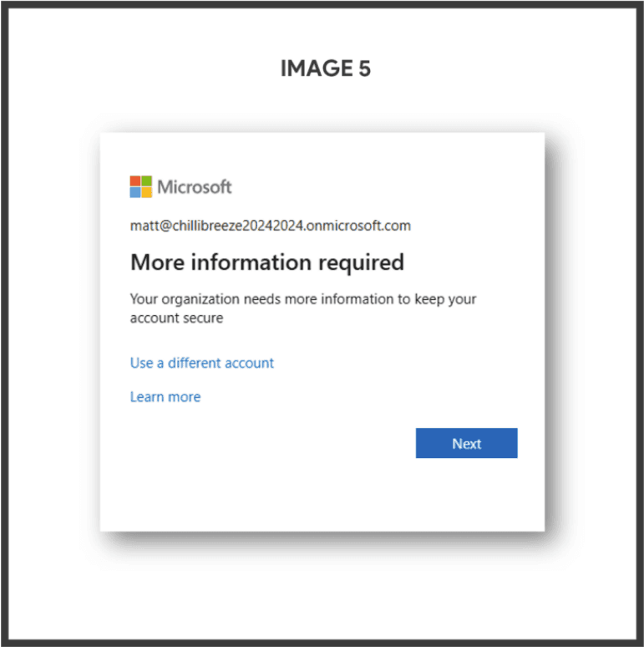Click the 'IMAGE 5' caption title
Viewport: 644px width, 647px height.
pos(326,68)
